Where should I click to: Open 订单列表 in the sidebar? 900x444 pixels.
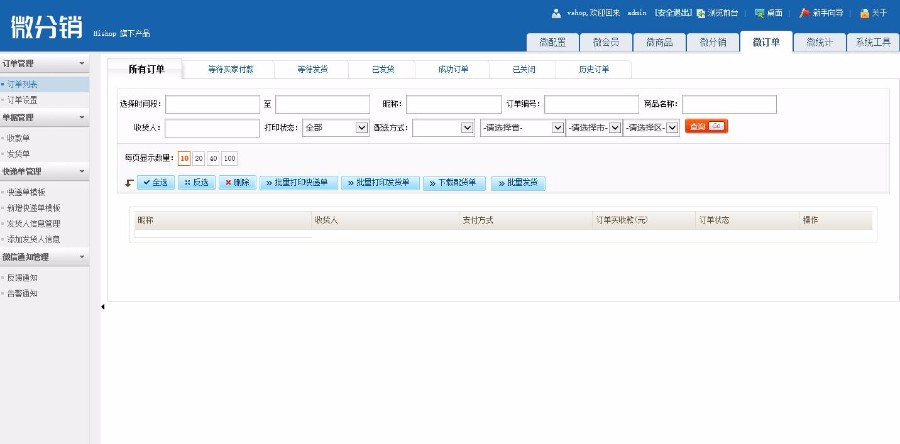(x=22, y=84)
